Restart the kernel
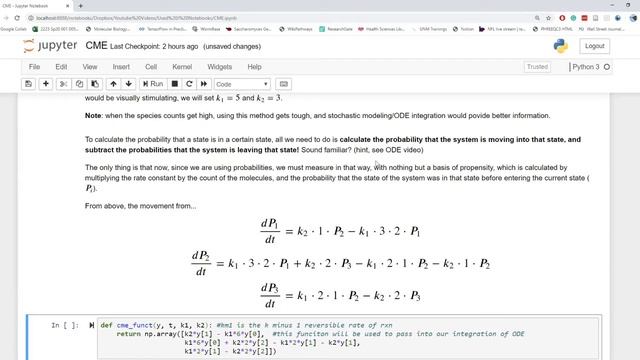The height and width of the screenshot is (360, 640). tap(189, 84)
